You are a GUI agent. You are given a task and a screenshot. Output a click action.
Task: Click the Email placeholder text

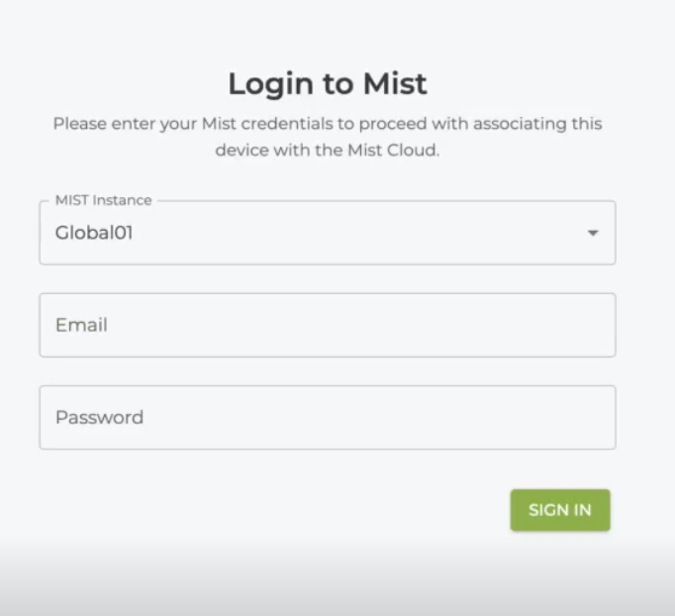coord(81,325)
